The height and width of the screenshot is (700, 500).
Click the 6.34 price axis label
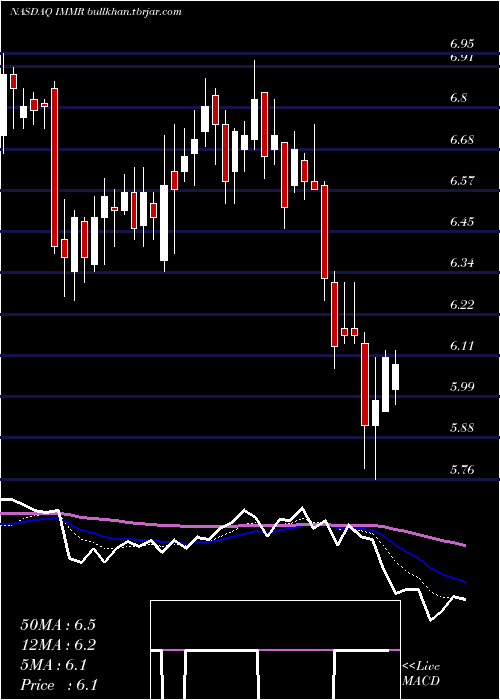click(462, 263)
